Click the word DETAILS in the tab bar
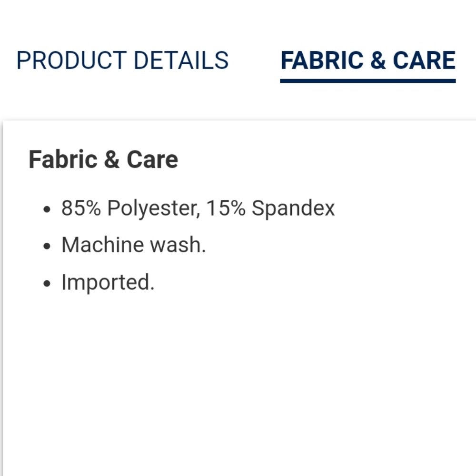 (x=180, y=60)
